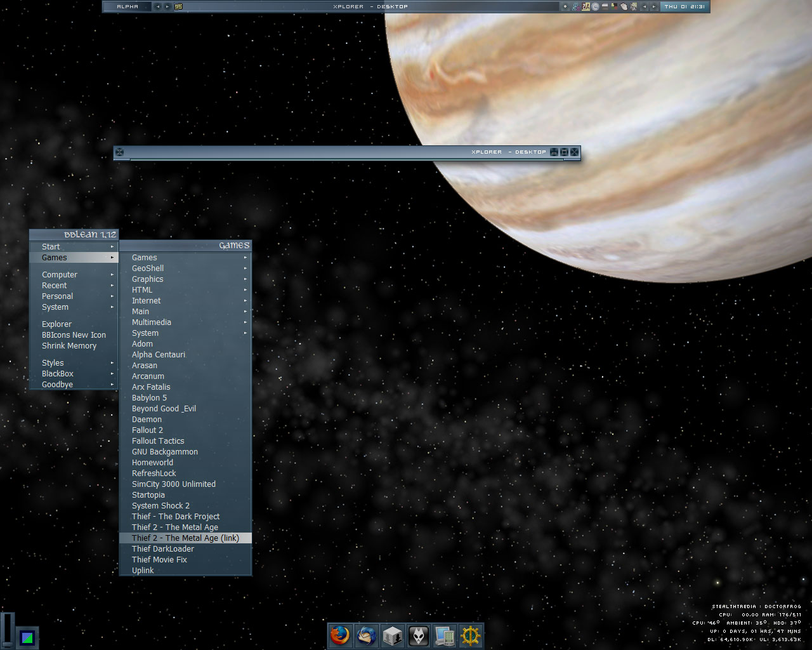
Task: Click the blue-green square icon bottom left
Action: pos(27,637)
